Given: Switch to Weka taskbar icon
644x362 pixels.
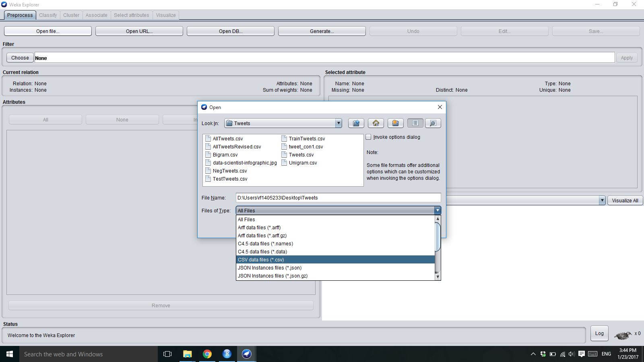Looking at the screenshot, I should pyautogui.click(x=246, y=354).
